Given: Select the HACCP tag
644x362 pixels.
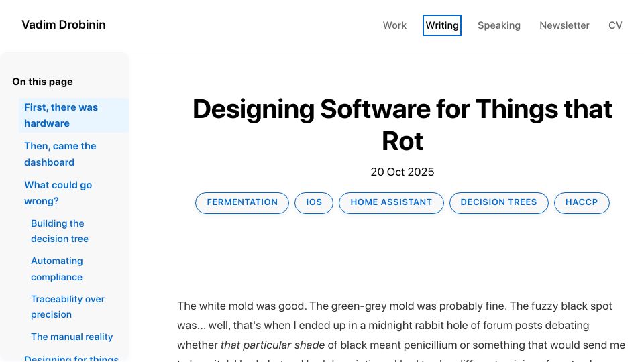Looking at the screenshot, I should pos(582,202).
